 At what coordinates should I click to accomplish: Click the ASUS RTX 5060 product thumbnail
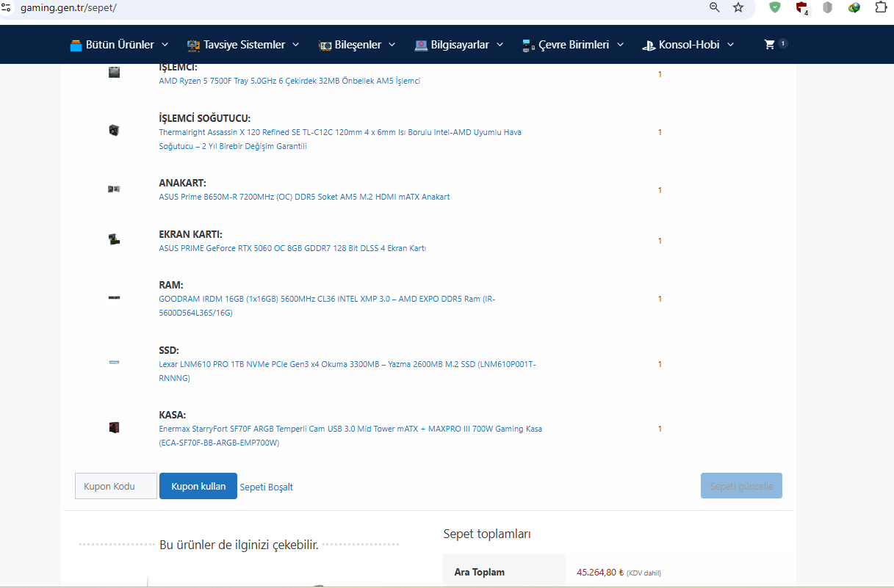[114, 239]
